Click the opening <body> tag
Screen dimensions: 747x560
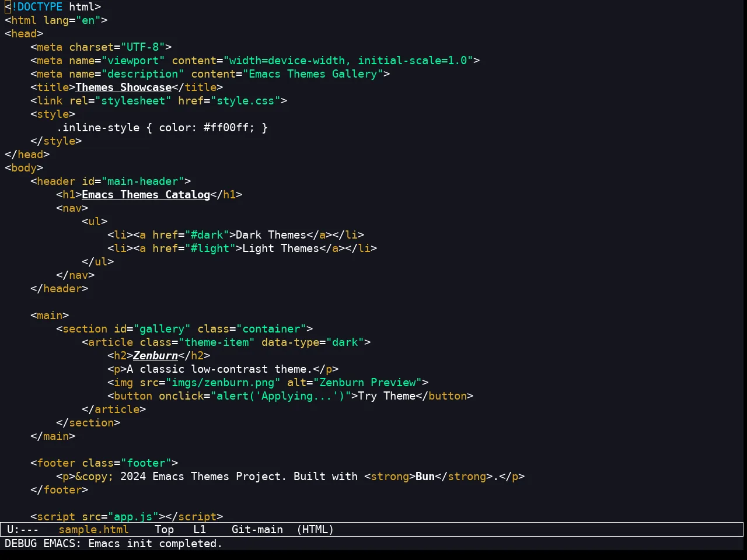click(24, 168)
